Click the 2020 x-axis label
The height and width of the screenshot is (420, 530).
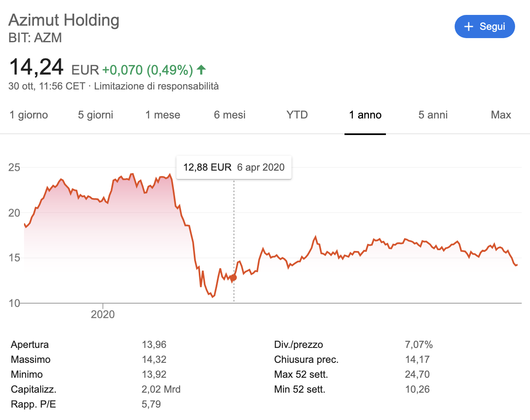pyautogui.click(x=103, y=314)
